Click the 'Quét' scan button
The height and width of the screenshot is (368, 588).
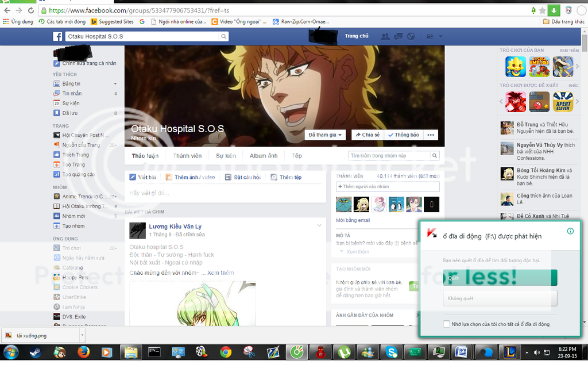(x=500, y=278)
